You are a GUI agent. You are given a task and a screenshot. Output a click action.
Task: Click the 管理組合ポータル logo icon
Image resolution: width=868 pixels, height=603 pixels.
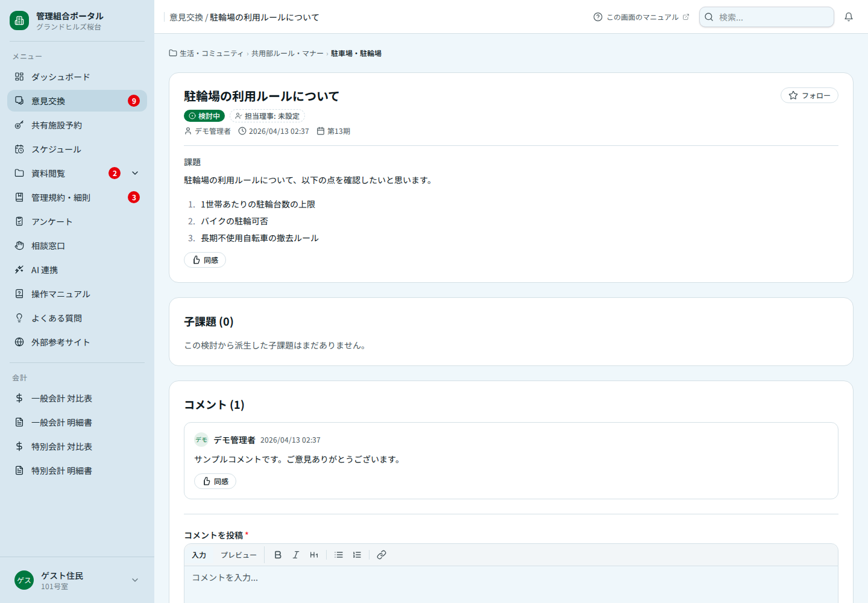[19, 21]
